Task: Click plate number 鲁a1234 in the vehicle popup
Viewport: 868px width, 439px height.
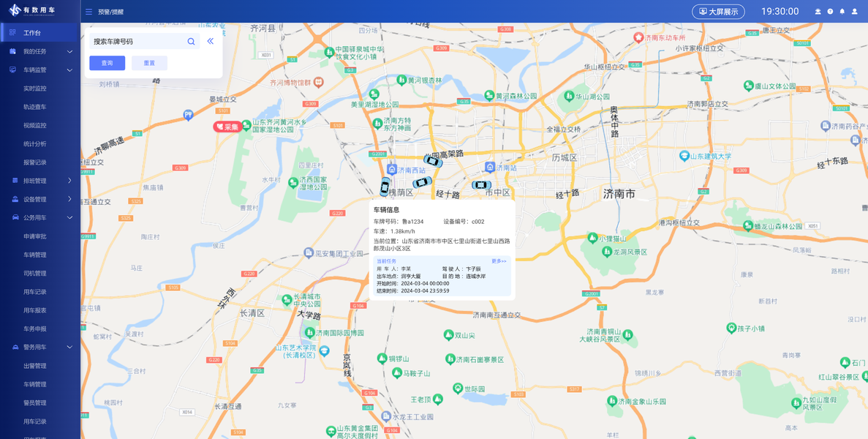Action: 412,222
